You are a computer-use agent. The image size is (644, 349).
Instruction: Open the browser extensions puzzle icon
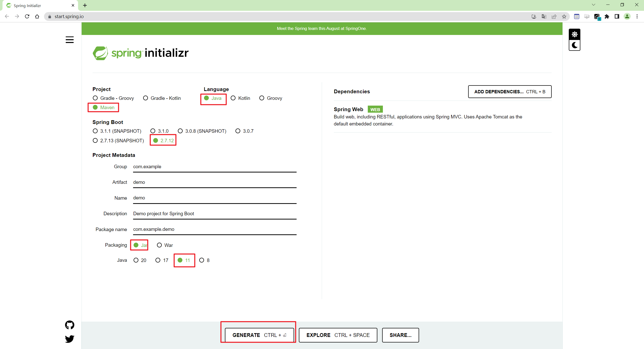pos(607,17)
